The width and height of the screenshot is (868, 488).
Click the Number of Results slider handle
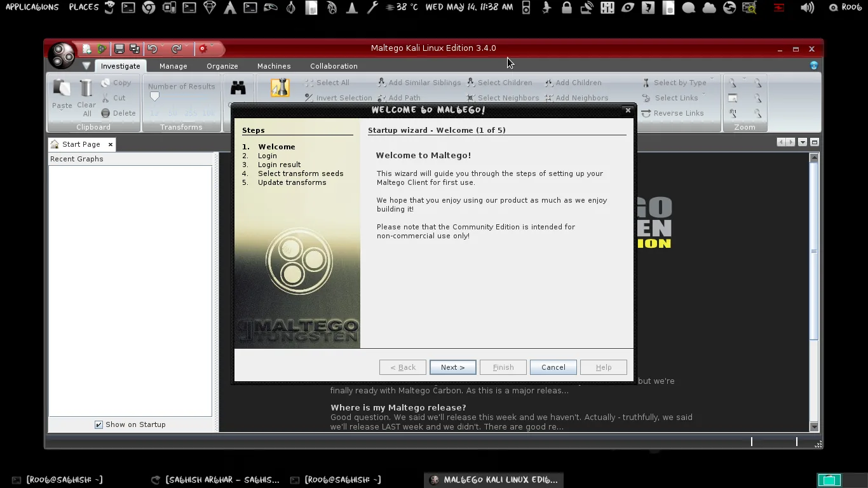154,97
